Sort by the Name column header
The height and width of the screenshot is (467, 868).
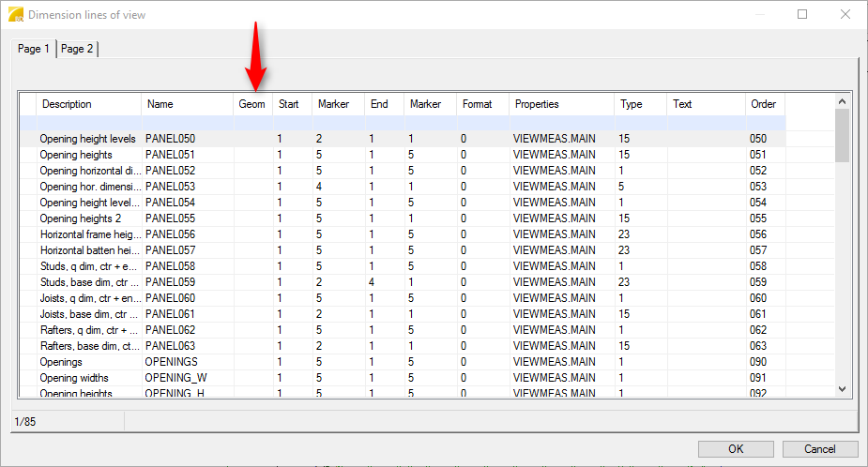click(x=187, y=104)
